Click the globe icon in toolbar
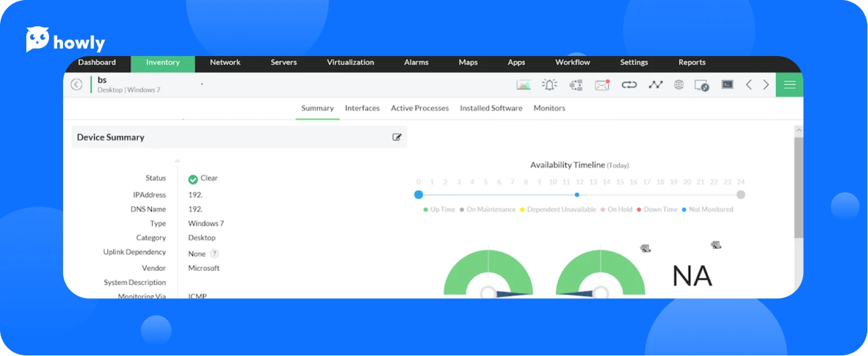Screen dimensions: 868x356 (679, 85)
